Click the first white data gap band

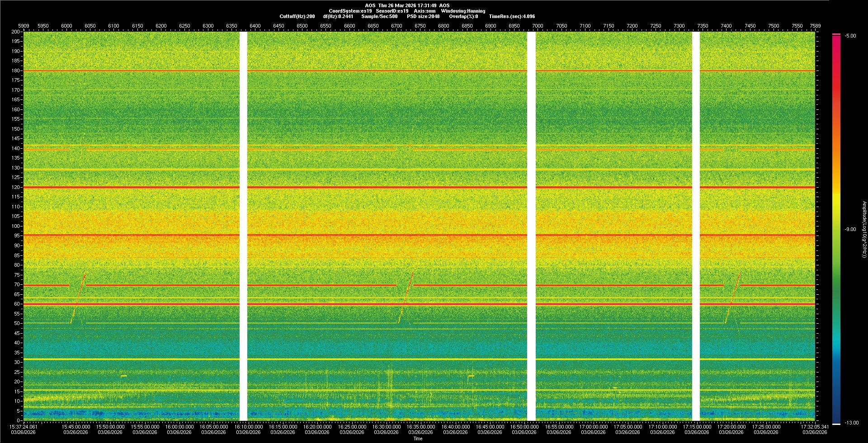click(x=243, y=226)
